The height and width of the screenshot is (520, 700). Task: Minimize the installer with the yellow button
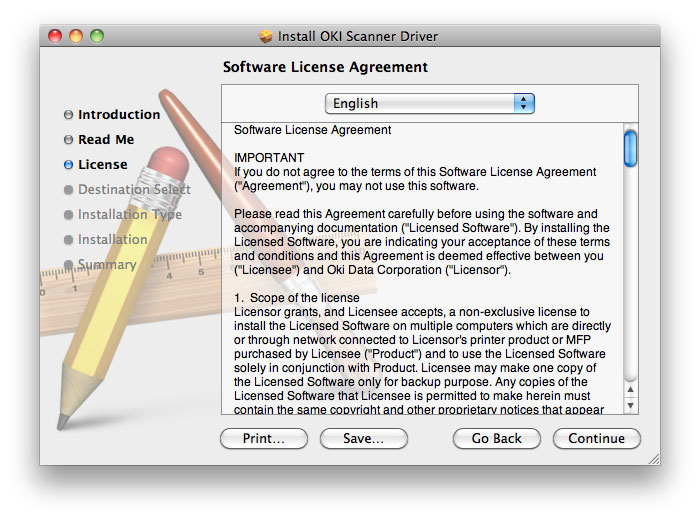point(76,36)
